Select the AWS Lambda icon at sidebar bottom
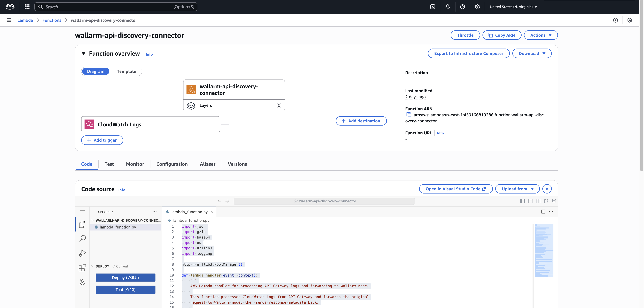 (x=82, y=282)
